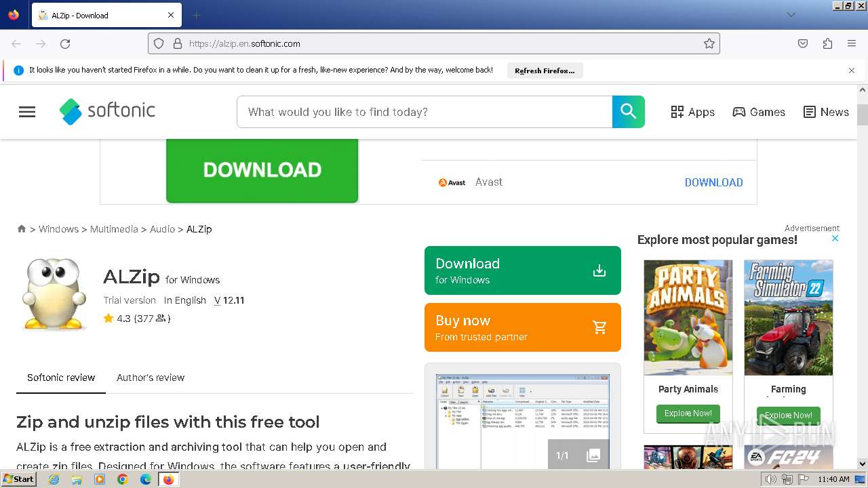This screenshot has height=488, width=868.
Task: Click the tracking protection shield icon
Action: pyautogui.click(x=159, y=43)
